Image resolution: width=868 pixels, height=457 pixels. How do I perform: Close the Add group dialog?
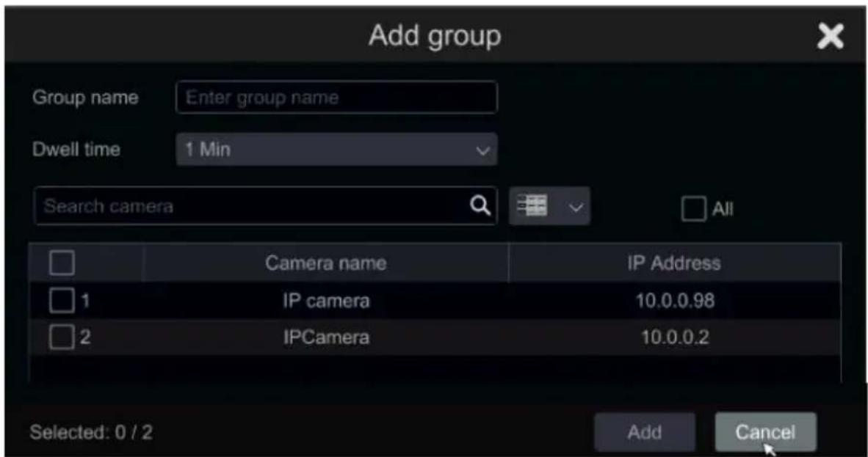(x=831, y=37)
